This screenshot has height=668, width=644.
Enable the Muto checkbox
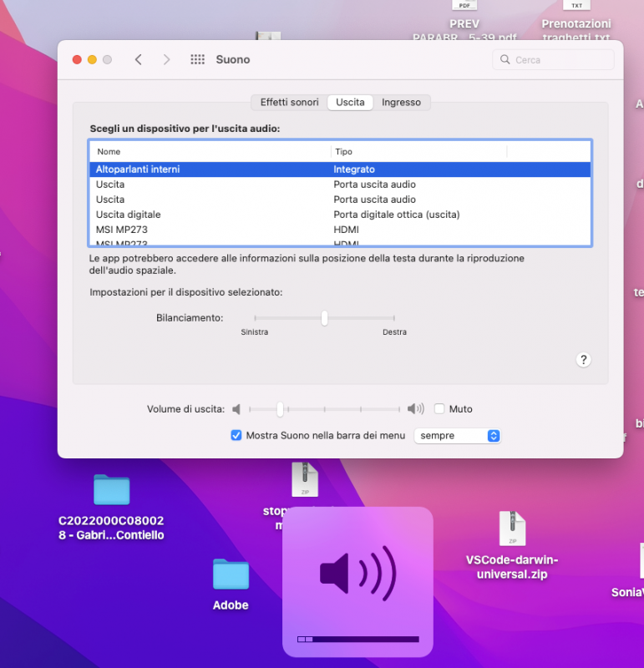click(x=439, y=409)
